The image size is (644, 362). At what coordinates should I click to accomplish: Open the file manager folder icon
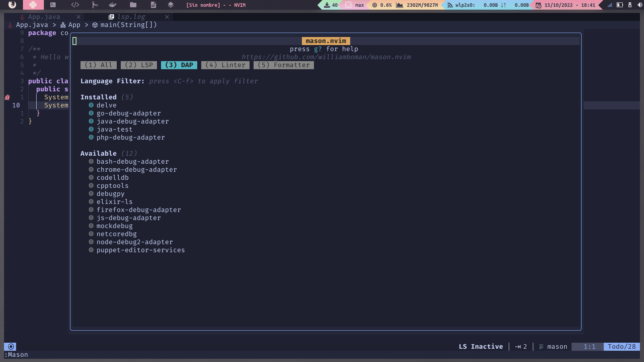[133, 5]
